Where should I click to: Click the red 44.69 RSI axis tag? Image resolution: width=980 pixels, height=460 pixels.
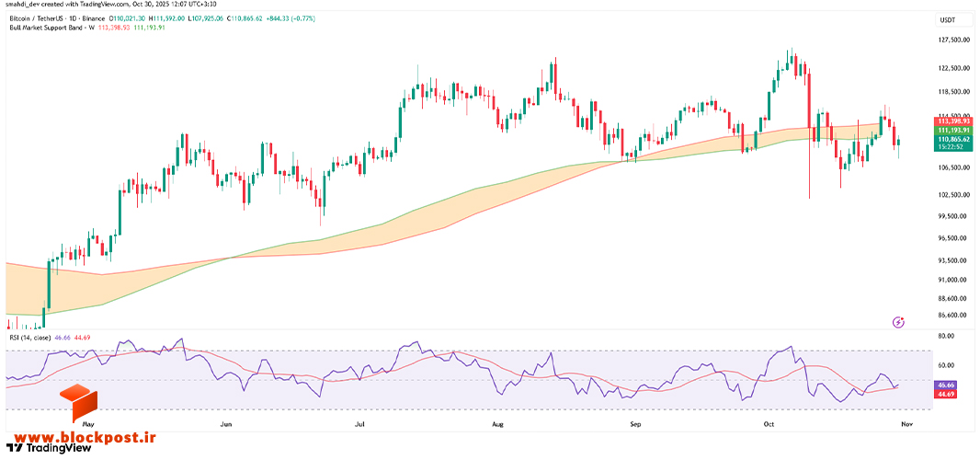[x=946, y=394]
